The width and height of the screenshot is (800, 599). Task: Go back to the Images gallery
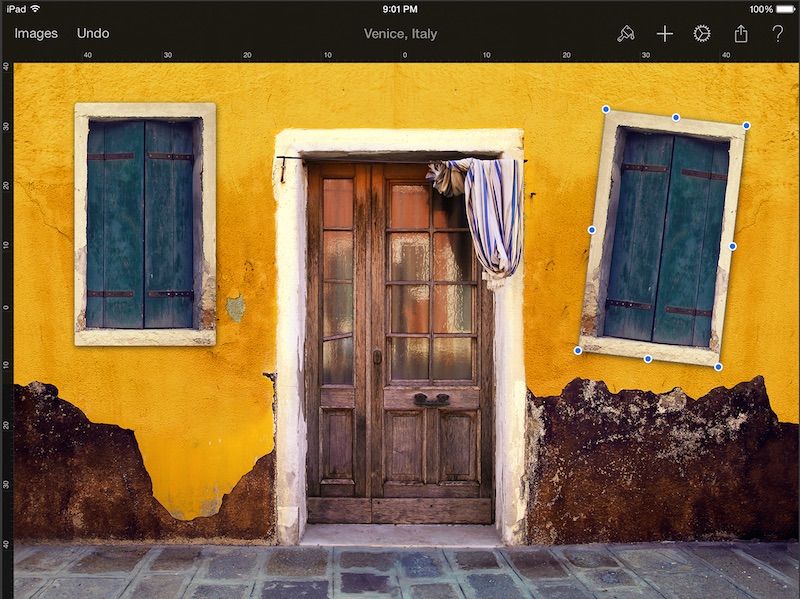[x=36, y=34]
